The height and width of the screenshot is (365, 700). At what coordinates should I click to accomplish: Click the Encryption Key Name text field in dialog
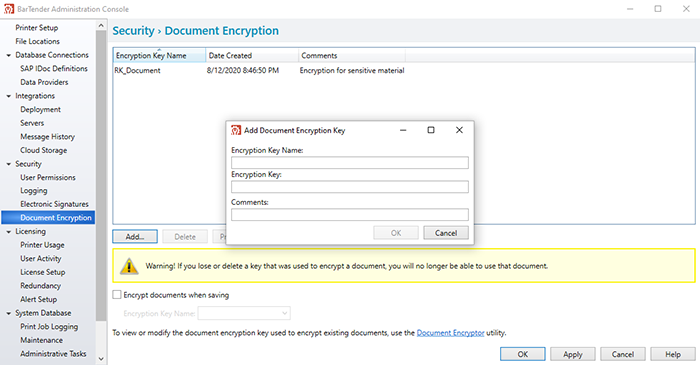click(350, 162)
